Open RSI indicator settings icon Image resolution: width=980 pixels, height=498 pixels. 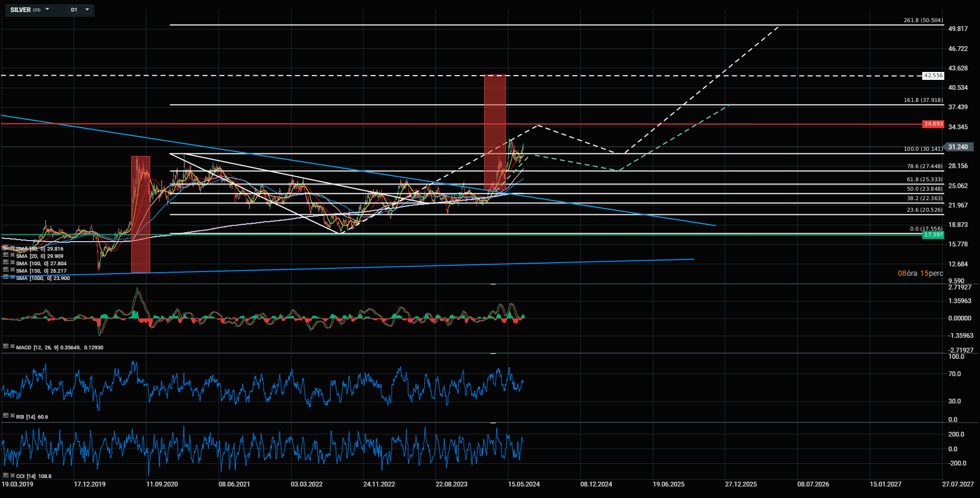(6, 416)
